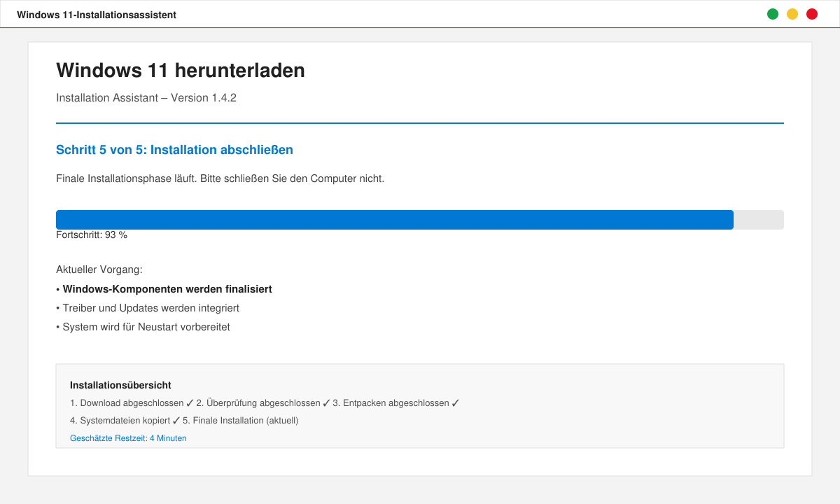Click the 'Finale Installationsphase läuft' message
This screenshot has width=840, height=504.
[x=220, y=178]
